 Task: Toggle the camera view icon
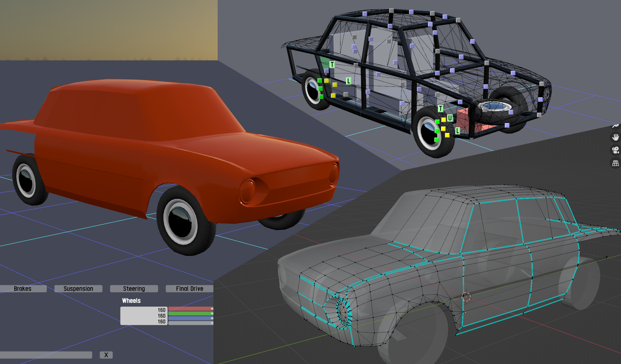click(616, 150)
